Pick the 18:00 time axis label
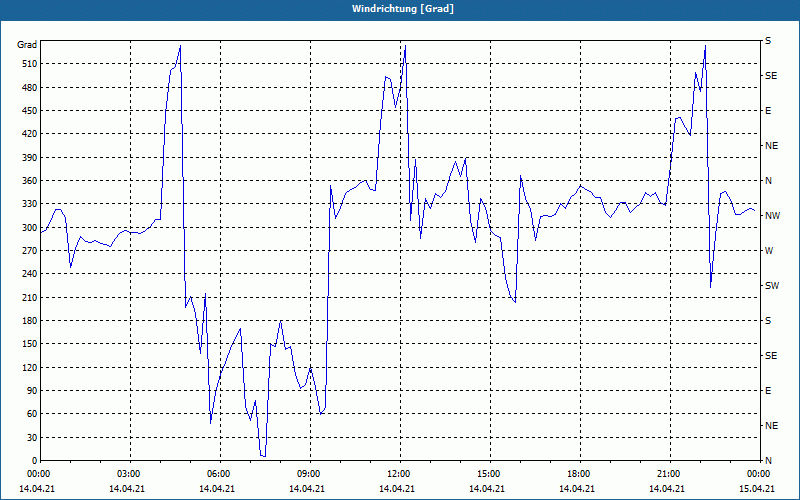The width and height of the screenshot is (800, 500). coord(580,474)
